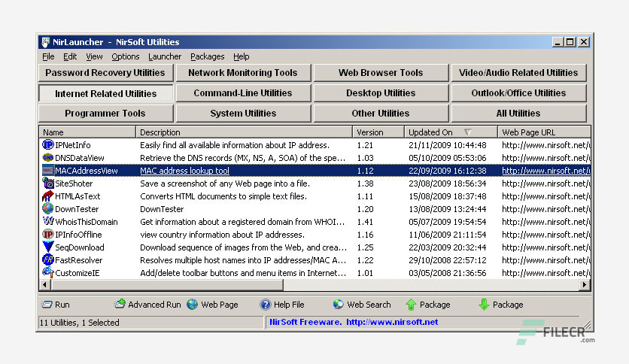Switch to Web Browser Tools group
This screenshot has width=629, height=364.
pos(381,72)
